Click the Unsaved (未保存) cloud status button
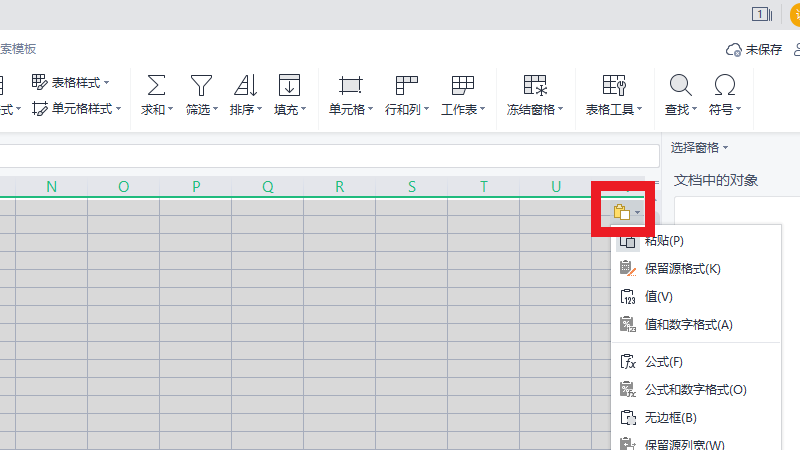800x450 pixels. tap(754, 49)
